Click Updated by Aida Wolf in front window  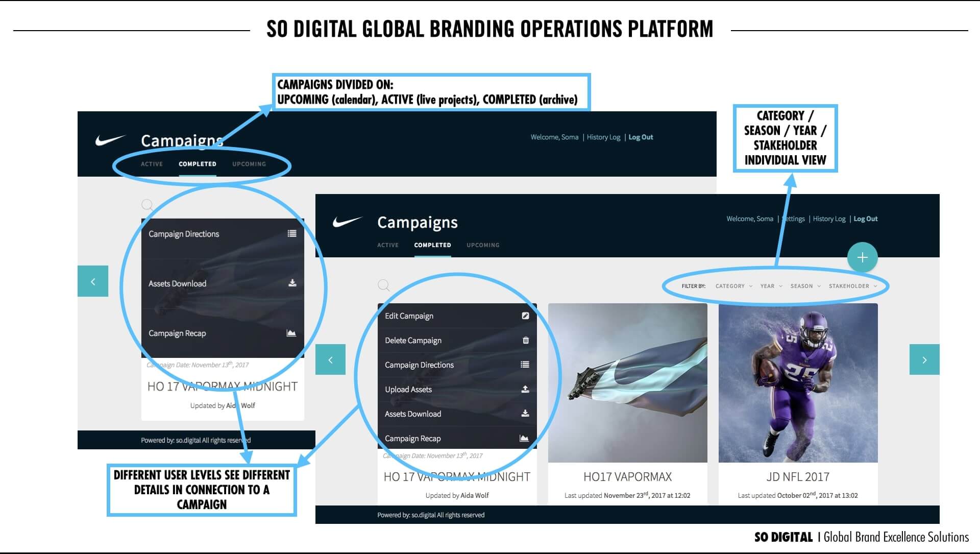point(457,495)
